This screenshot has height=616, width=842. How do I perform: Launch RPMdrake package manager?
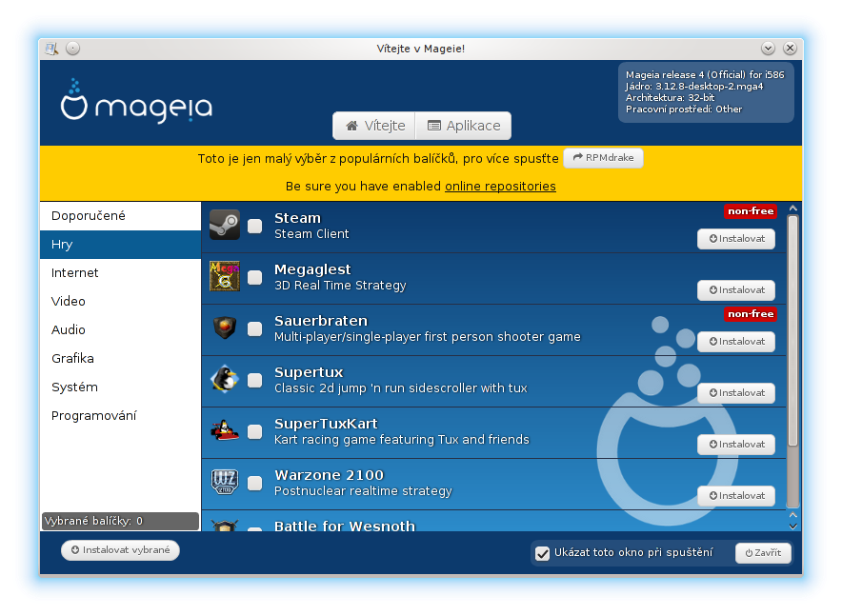[603, 158]
